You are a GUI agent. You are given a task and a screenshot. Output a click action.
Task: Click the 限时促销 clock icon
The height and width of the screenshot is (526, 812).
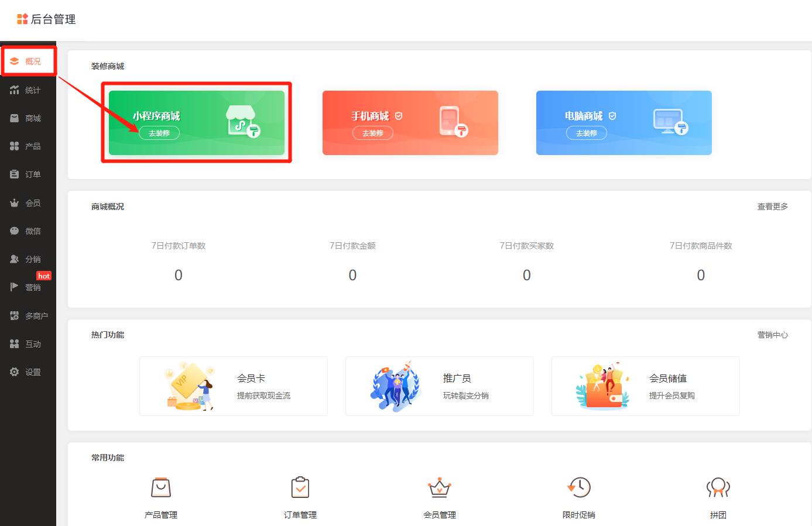point(579,487)
